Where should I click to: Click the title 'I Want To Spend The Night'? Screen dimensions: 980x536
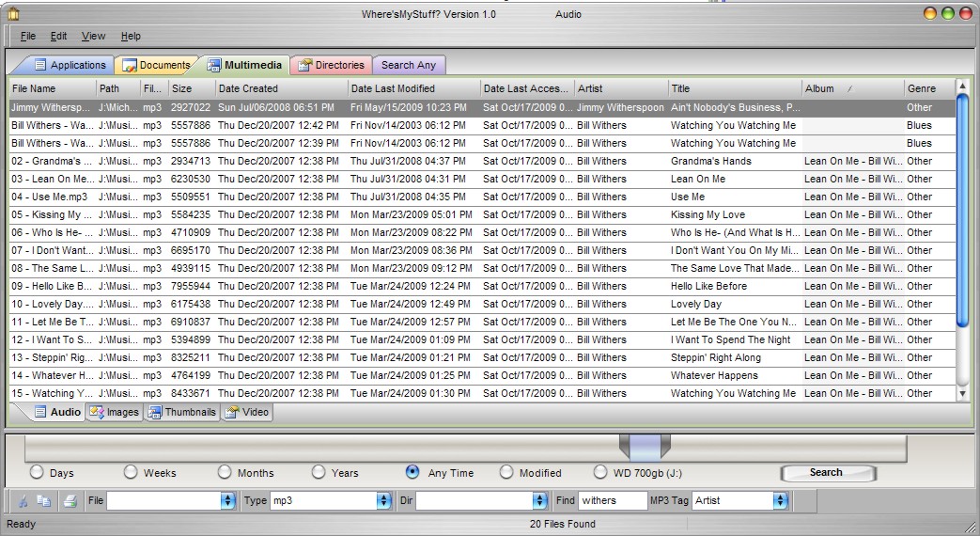click(x=731, y=339)
